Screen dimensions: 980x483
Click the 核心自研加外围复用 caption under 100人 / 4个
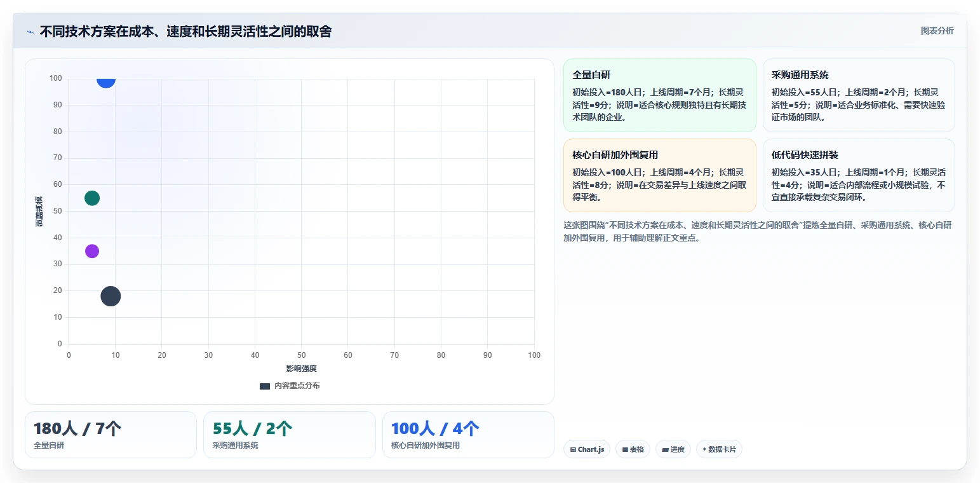426,446
